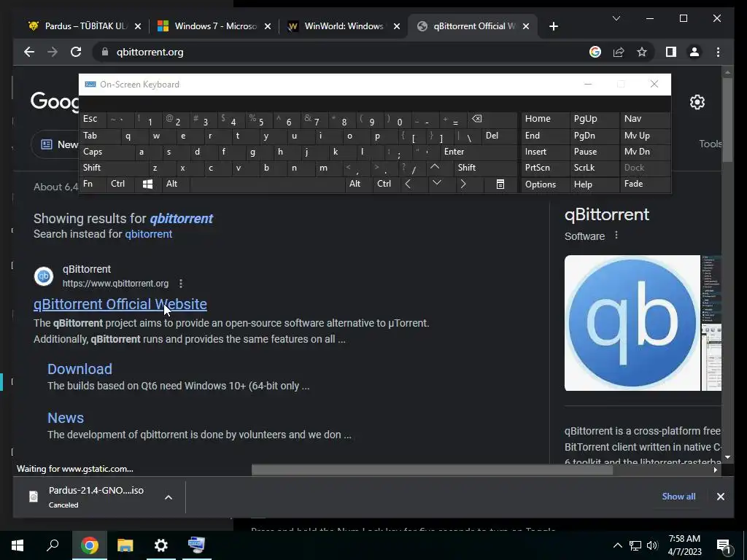
Task: Click up arrow key on On-Screen Keyboard
Action: point(435,167)
